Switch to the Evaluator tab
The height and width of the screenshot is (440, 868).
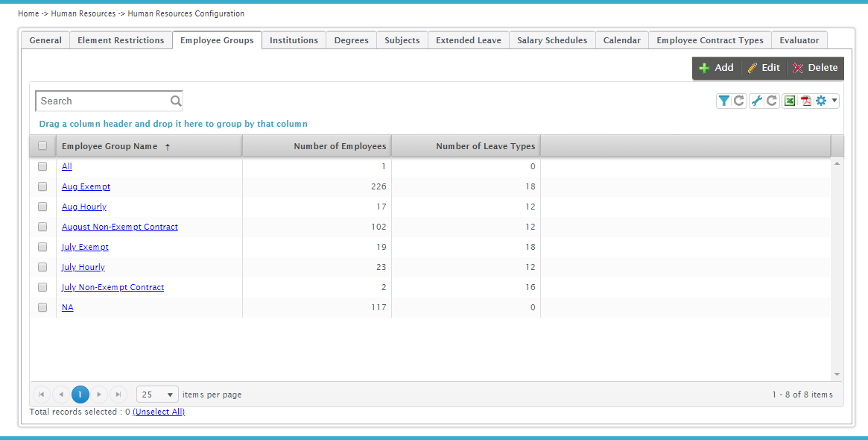[x=799, y=40]
